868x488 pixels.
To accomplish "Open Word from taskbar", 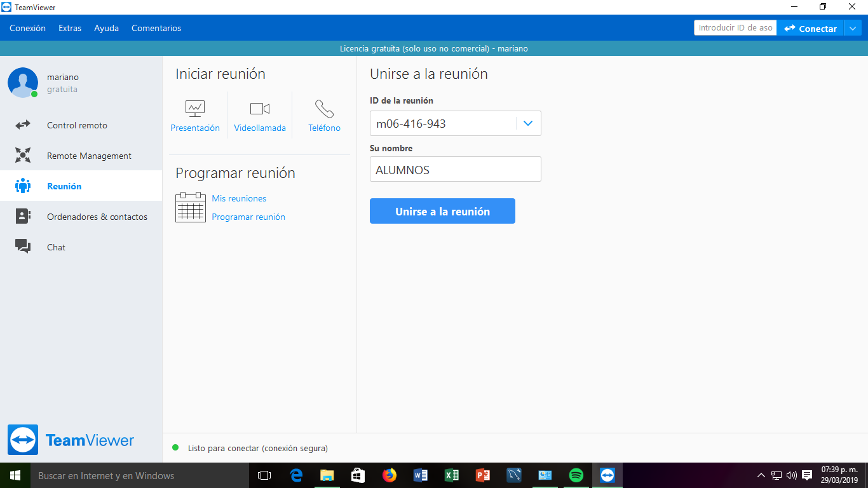I will (x=421, y=475).
